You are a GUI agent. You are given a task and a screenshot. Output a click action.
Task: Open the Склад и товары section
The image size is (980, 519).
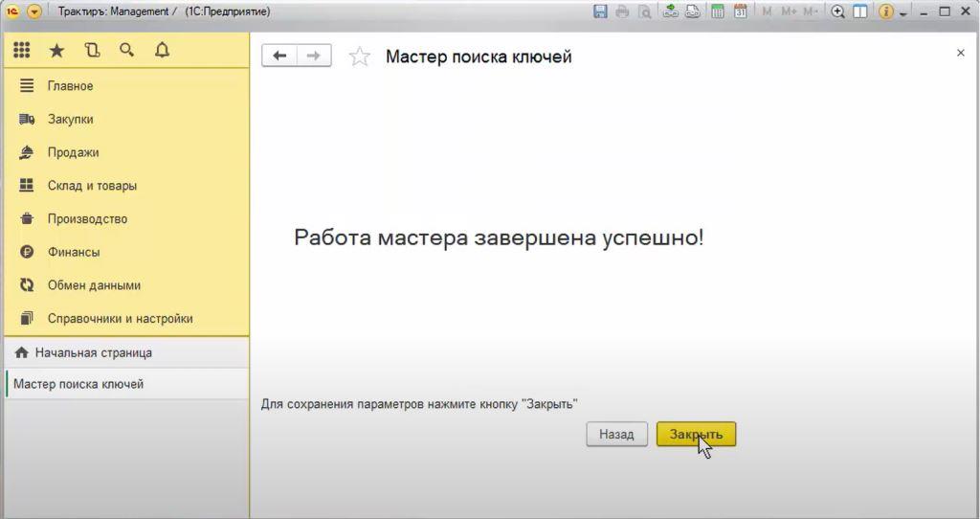[92, 186]
